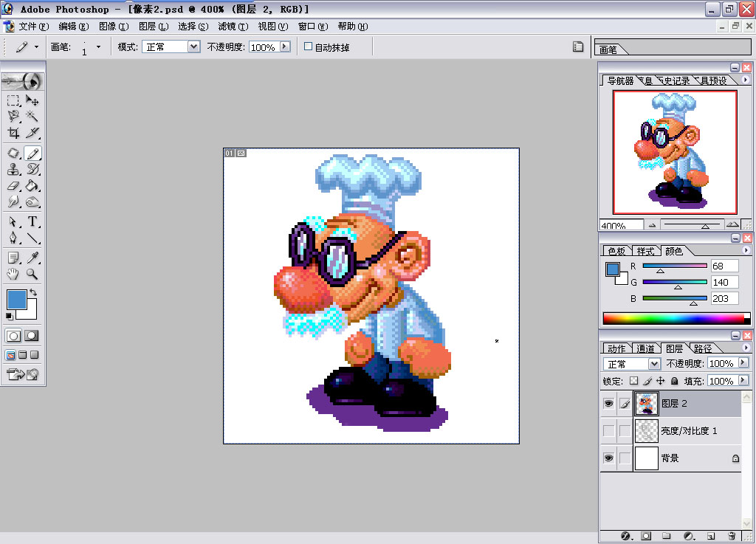Open tool preset picker arrow

(36, 47)
